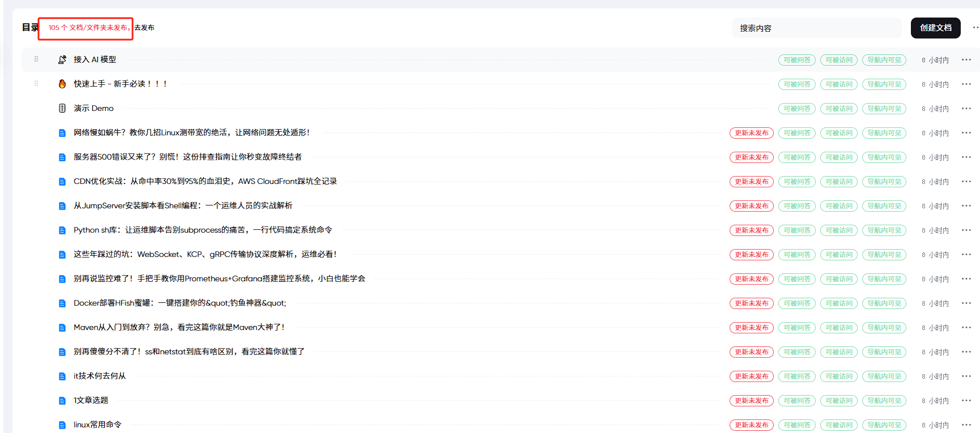Open the three-dot menu for 1文章选题

tap(966, 400)
